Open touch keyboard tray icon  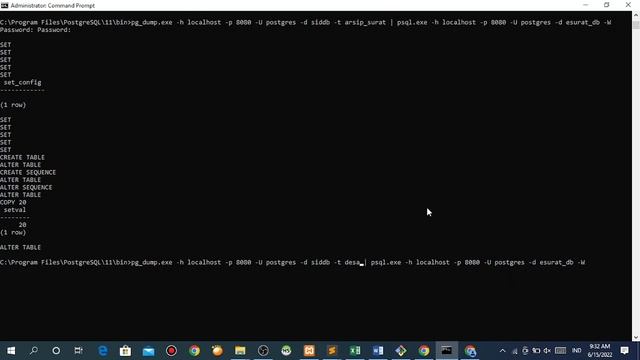(x=560, y=351)
